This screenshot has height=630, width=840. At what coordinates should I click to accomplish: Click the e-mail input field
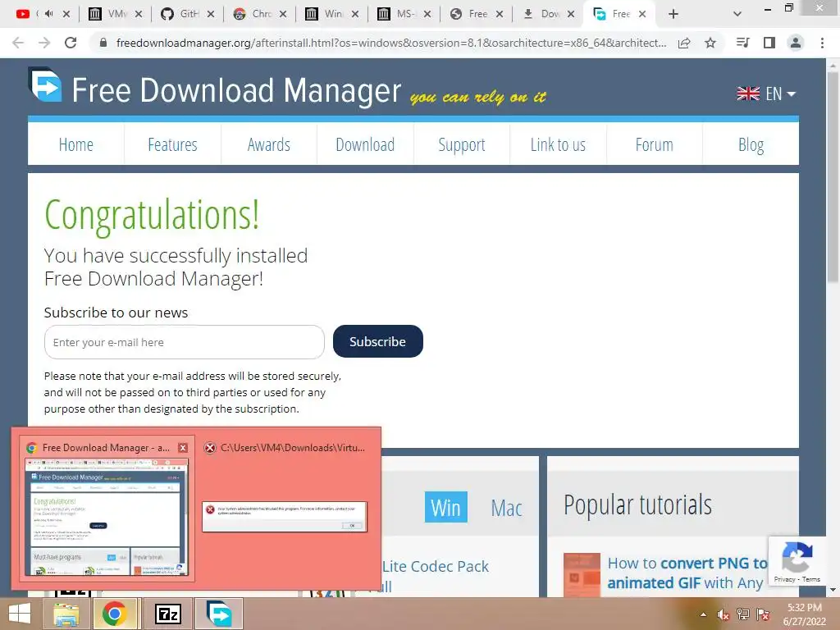click(x=185, y=342)
